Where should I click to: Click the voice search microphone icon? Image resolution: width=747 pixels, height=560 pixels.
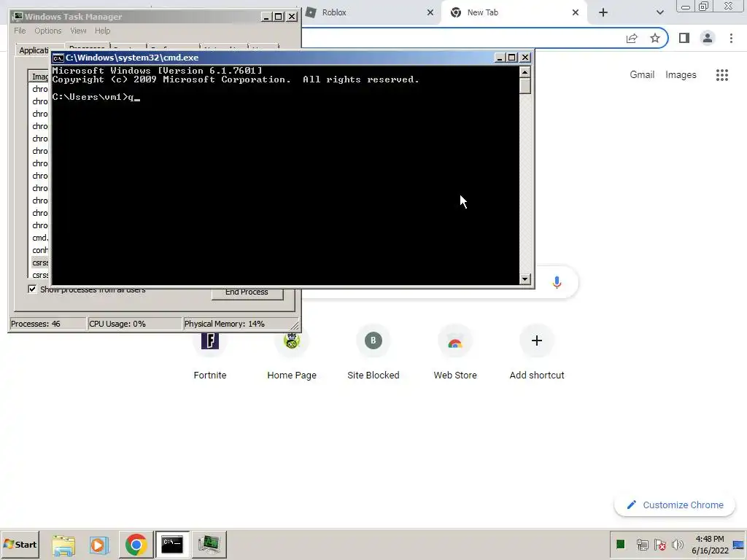pos(557,282)
